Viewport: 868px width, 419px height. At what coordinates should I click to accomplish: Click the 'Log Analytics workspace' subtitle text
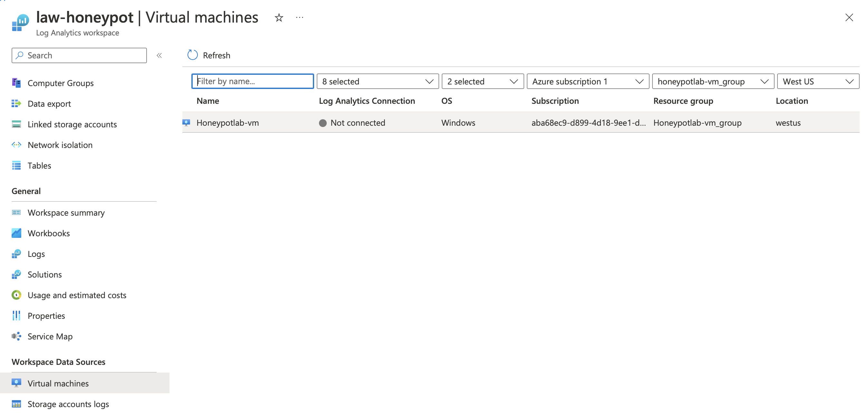tap(78, 33)
